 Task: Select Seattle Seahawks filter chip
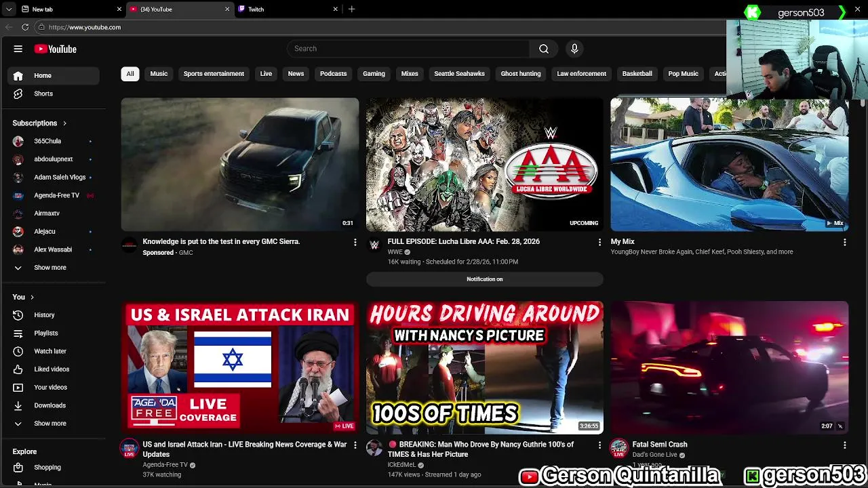tap(459, 74)
